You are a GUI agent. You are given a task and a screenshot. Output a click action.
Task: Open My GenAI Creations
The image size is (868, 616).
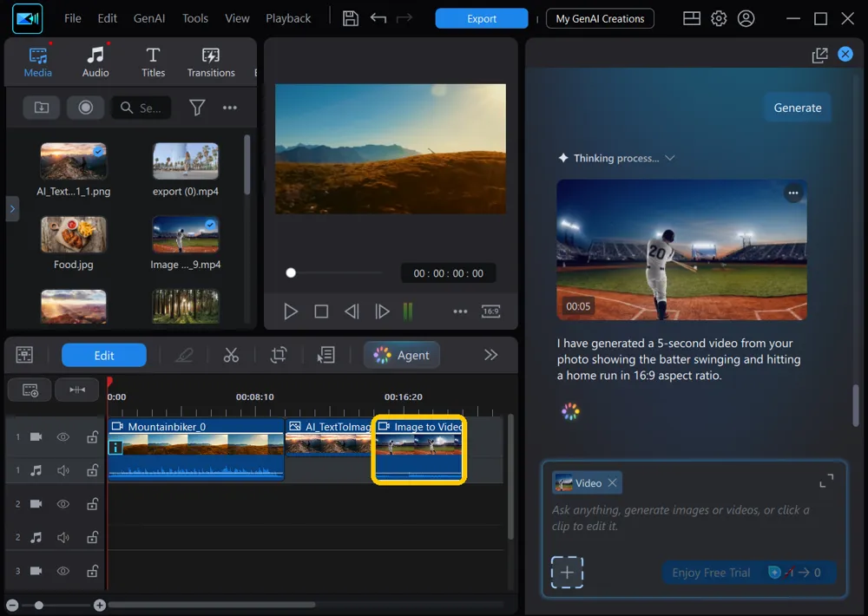coord(600,18)
